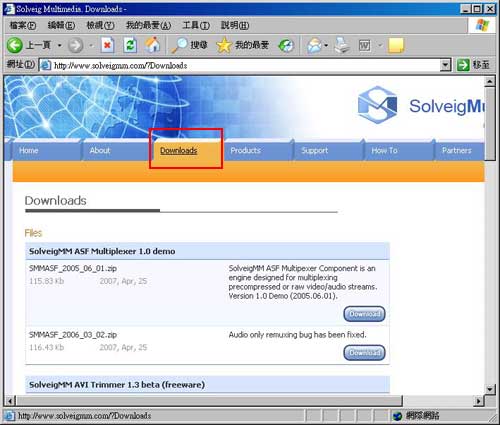Click the Internet Explorer title bar icon
Screen dimensions: 500x425
pos(9,9)
